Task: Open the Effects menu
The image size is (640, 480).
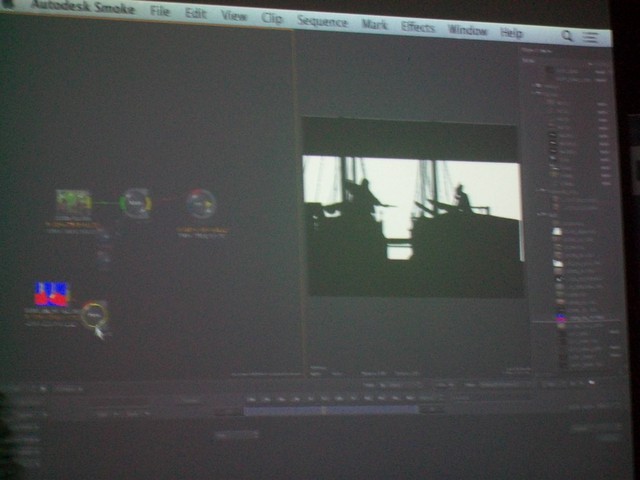Action: click(x=417, y=27)
